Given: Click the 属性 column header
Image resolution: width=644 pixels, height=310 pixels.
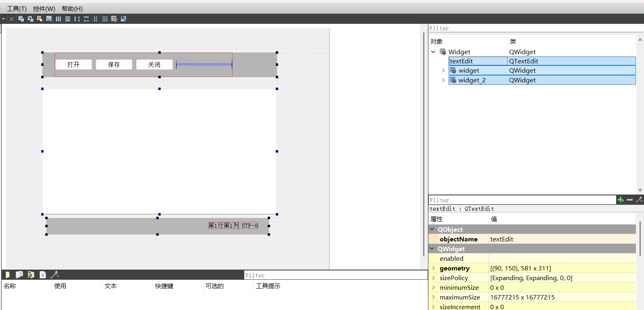Looking at the screenshot, I should pos(459,219).
